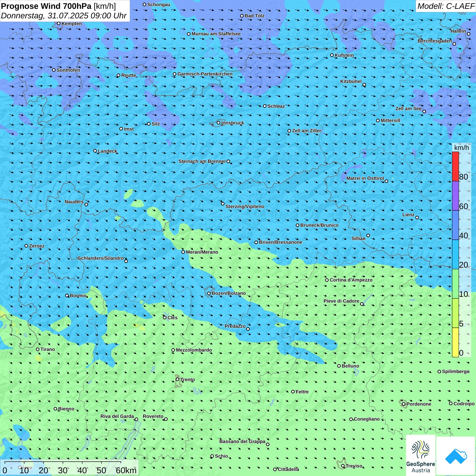Screen dimensions: 476x476
Task: Select the Riva del Garda label
Action: tap(117, 416)
